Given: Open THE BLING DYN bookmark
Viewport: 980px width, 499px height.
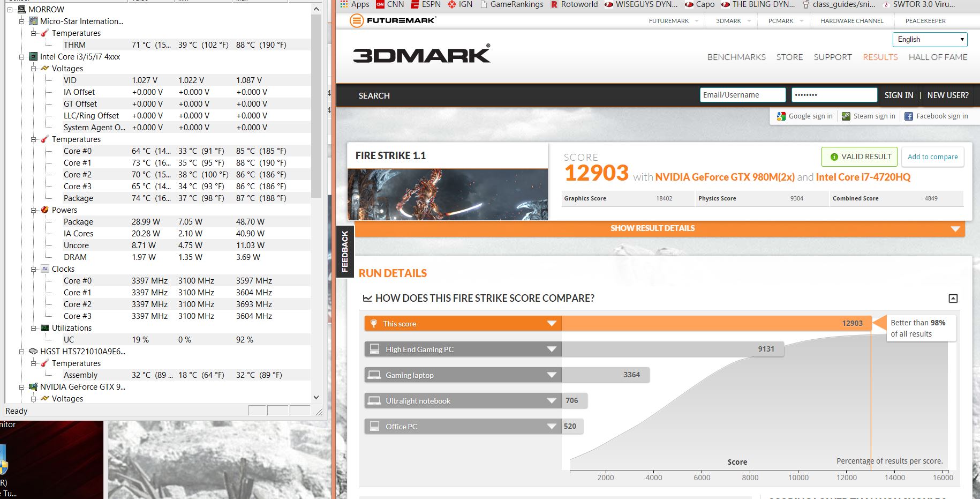Looking at the screenshot, I should click(x=758, y=4).
